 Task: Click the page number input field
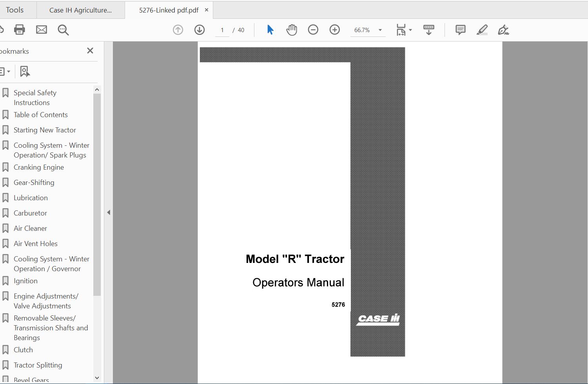click(x=222, y=30)
